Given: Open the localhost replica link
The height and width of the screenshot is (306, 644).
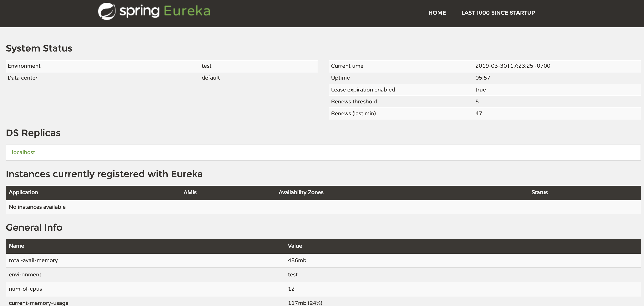Looking at the screenshot, I should [x=23, y=152].
